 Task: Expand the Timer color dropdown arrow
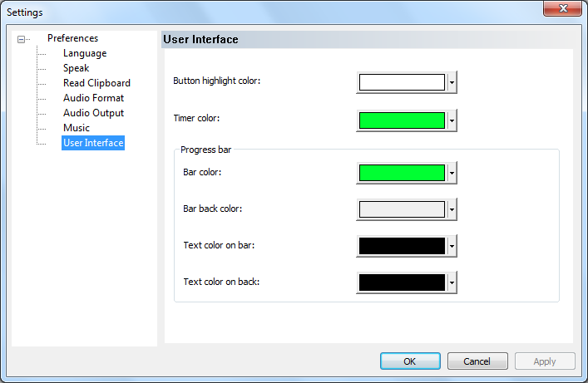[452, 120]
